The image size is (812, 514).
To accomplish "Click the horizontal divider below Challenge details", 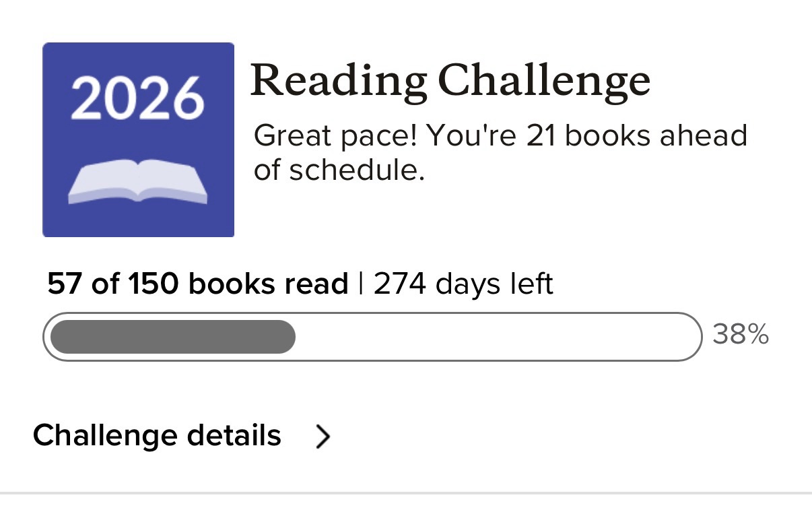I will 406,494.
